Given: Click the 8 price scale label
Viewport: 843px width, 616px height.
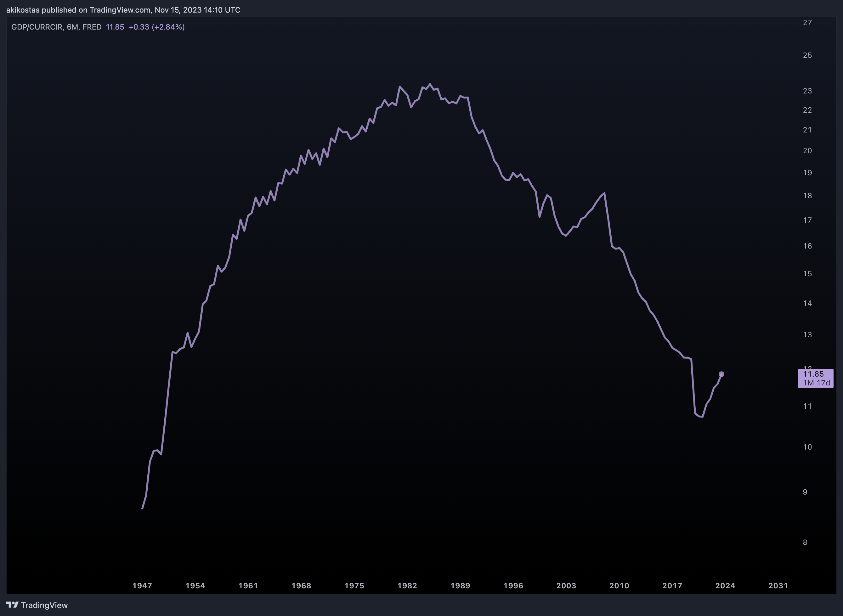Looking at the screenshot, I should [x=805, y=543].
